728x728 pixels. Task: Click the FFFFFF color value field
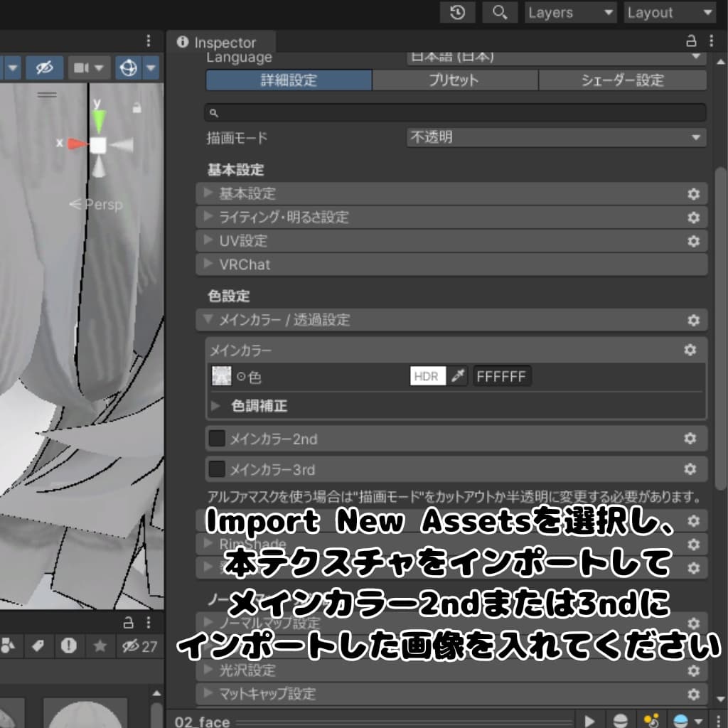click(x=502, y=376)
